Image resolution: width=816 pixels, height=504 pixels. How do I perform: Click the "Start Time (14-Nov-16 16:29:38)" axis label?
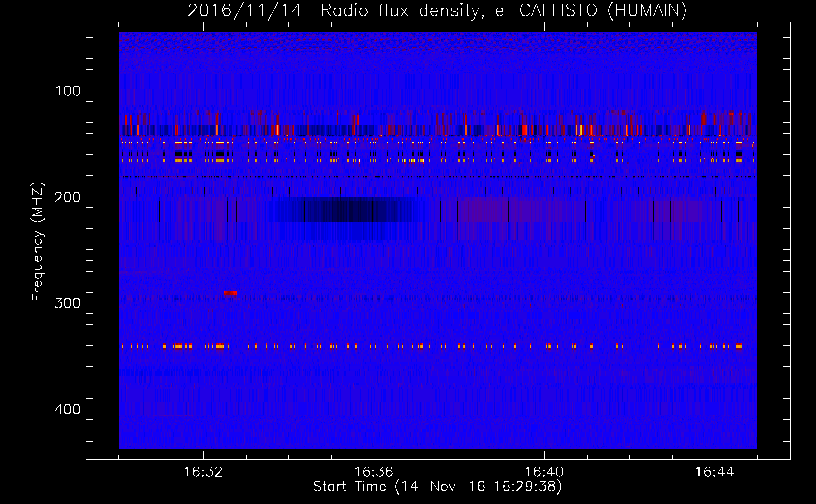(x=437, y=487)
